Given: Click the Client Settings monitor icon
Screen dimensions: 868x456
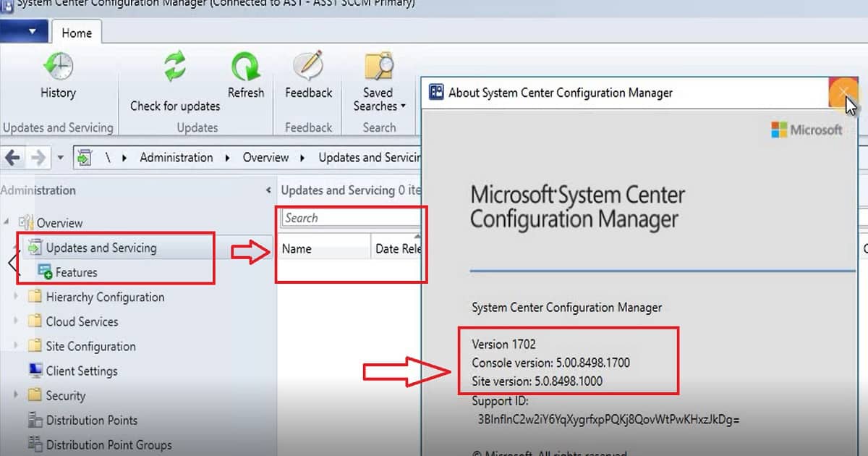Looking at the screenshot, I should (x=35, y=371).
